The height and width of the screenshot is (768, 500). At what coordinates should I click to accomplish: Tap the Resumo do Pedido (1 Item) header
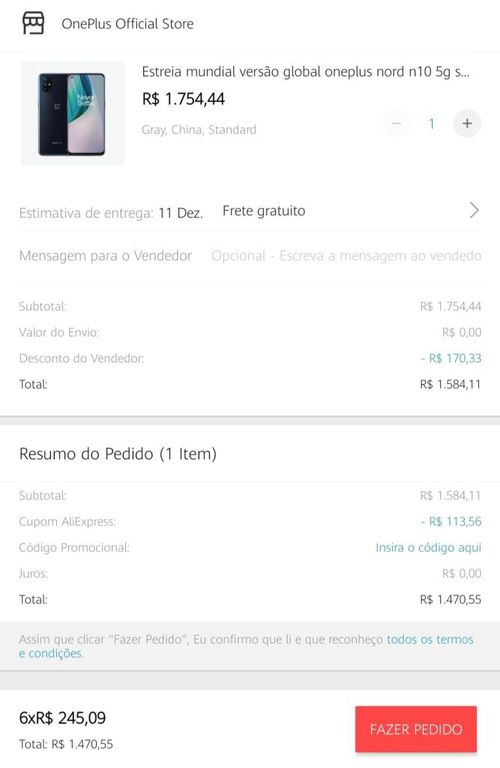point(118,454)
